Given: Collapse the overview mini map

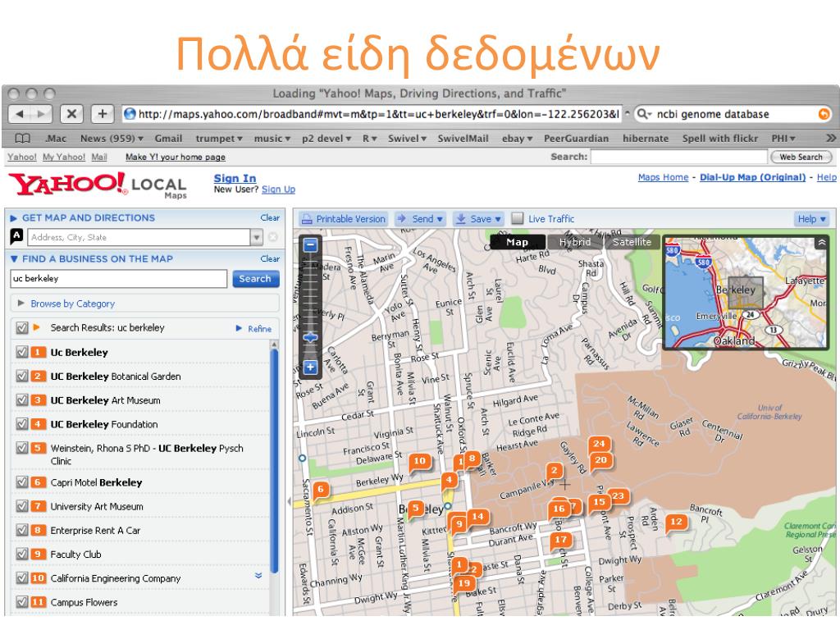Looking at the screenshot, I should click(x=821, y=243).
